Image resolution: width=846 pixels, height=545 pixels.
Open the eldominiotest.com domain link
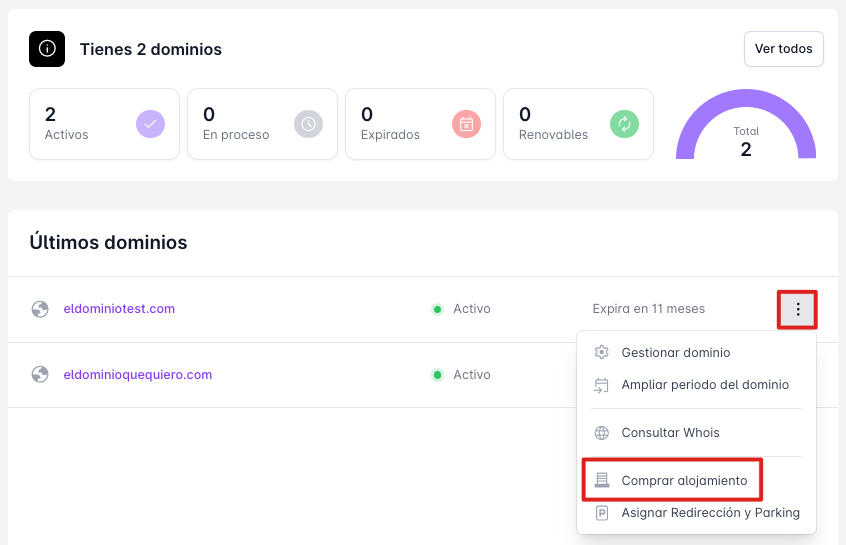[x=119, y=309]
